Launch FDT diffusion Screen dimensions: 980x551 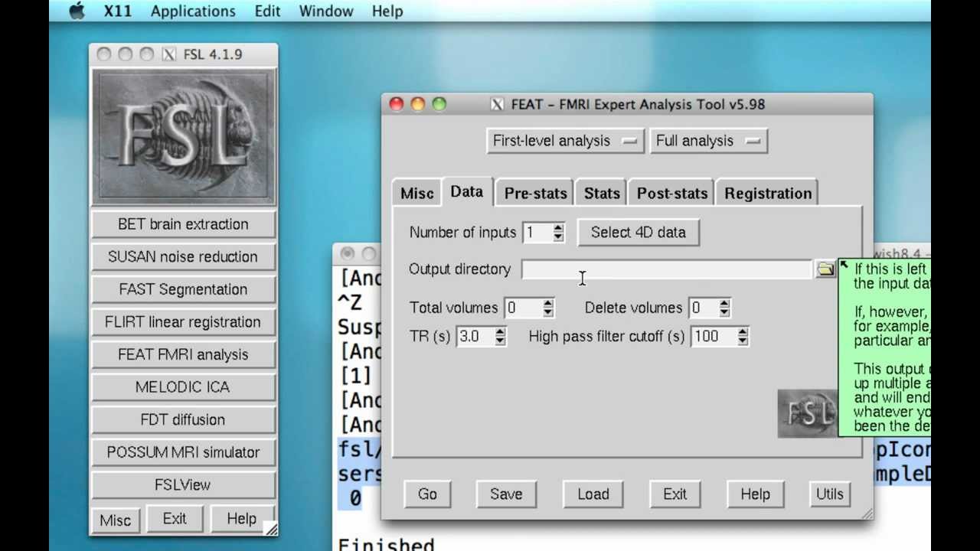(183, 420)
